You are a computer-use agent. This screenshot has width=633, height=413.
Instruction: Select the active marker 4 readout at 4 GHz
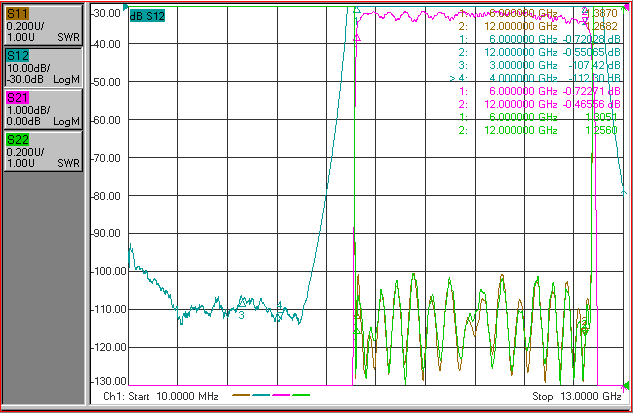(535, 78)
